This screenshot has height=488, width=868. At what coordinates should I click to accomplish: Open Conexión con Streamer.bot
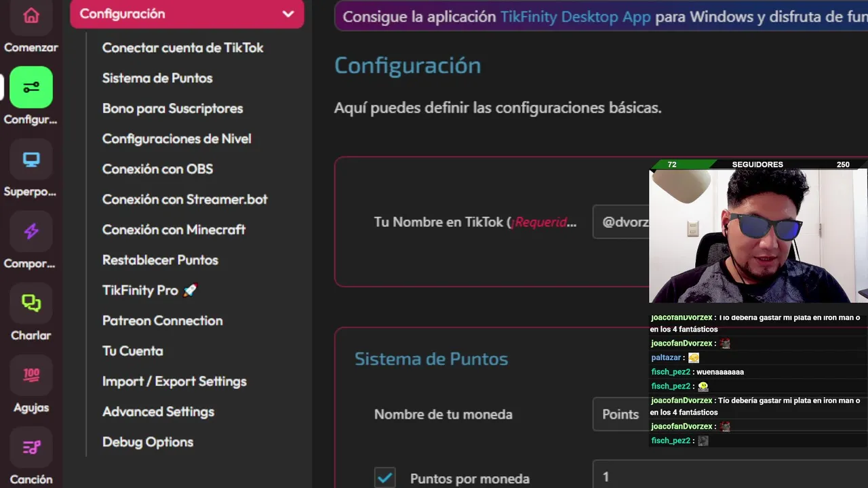click(x=184, y=199)
